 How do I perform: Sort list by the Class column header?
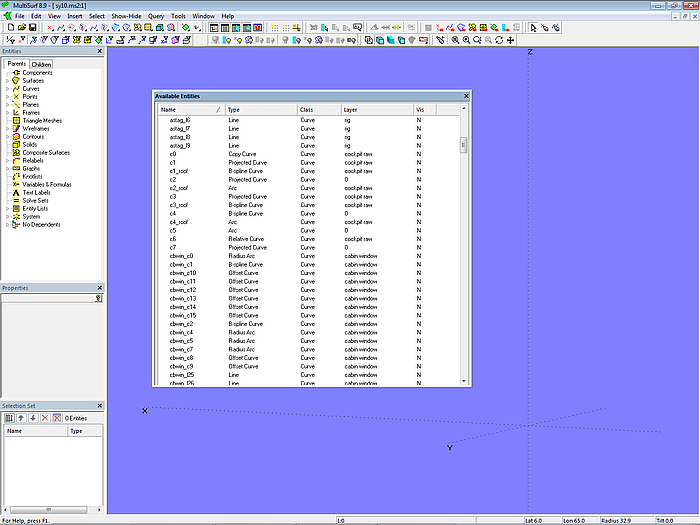click(307, 109)
